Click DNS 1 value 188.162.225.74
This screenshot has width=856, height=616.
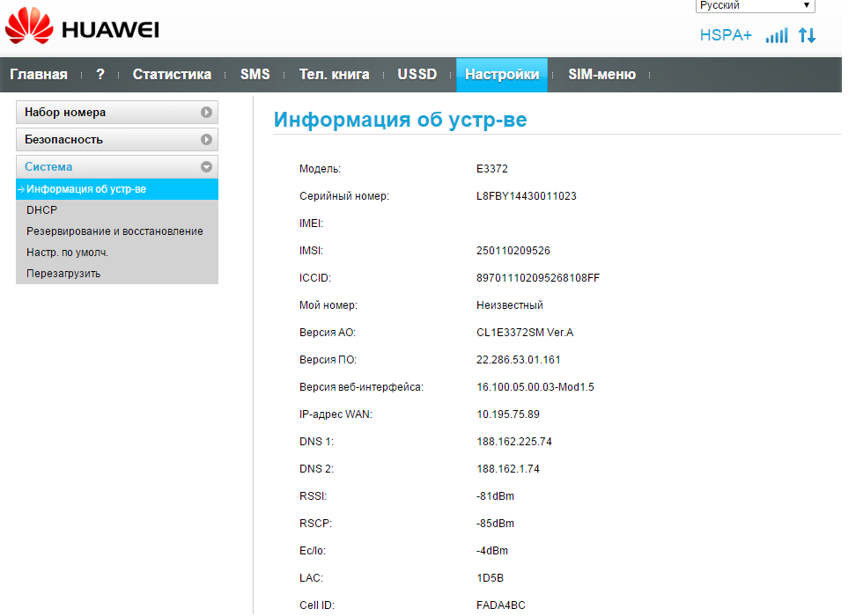513,442
